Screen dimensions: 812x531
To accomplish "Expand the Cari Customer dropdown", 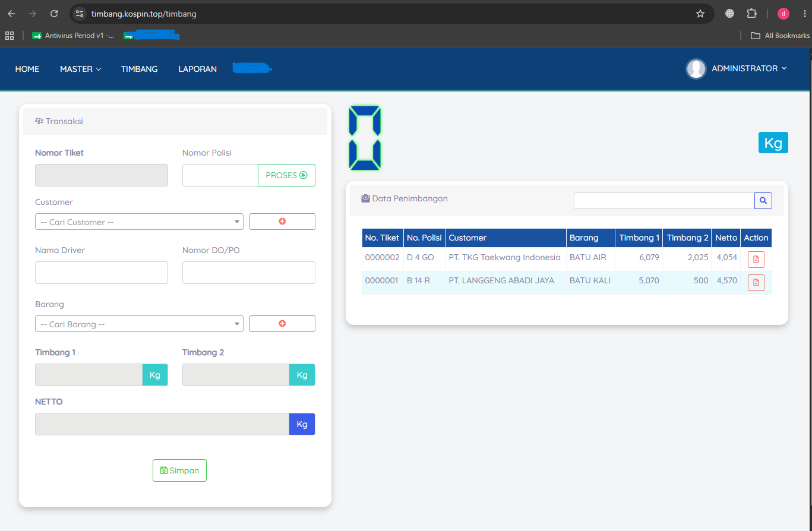I will coord(139,222).
